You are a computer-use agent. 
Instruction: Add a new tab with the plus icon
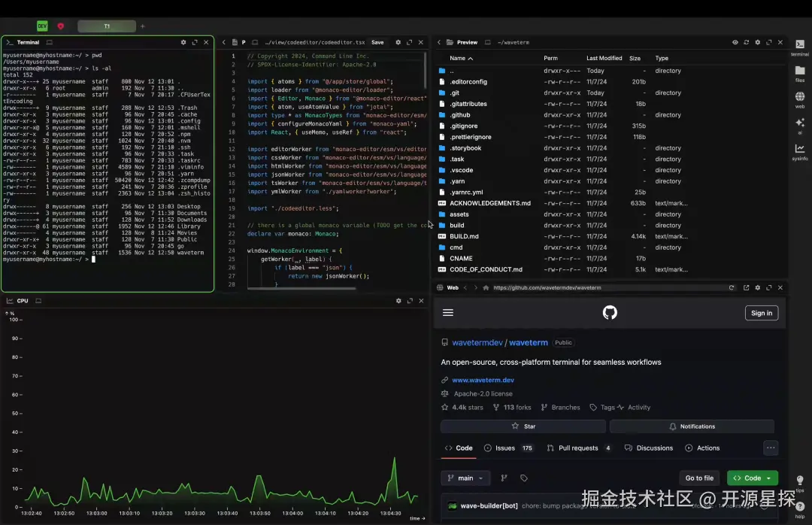pyautogui.click(x=142, y=26)
